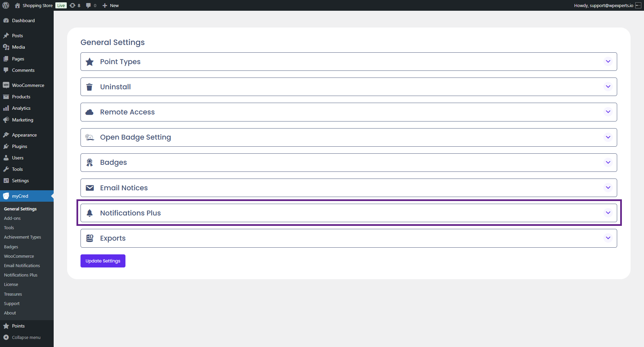Click the star icon beside Point Types

90,62
